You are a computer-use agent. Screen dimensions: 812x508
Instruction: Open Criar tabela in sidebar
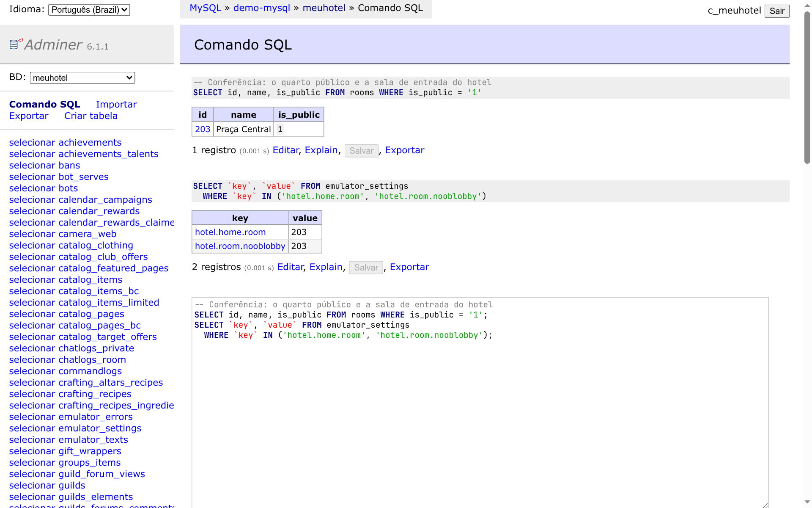tap(91, 116)
